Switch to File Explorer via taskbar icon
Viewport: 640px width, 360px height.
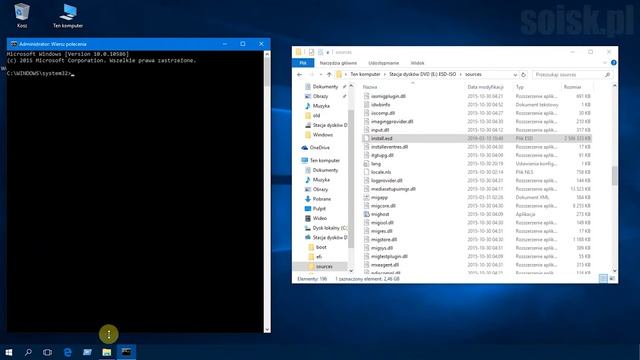107,352
